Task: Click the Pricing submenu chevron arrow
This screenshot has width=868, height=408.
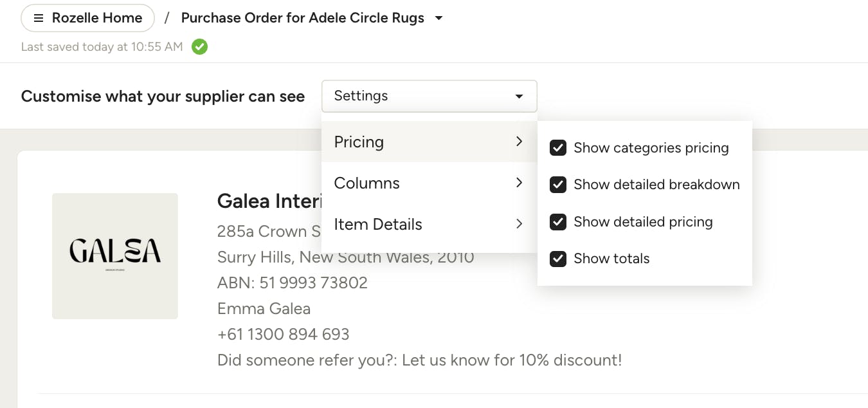Action: point(519,142)
